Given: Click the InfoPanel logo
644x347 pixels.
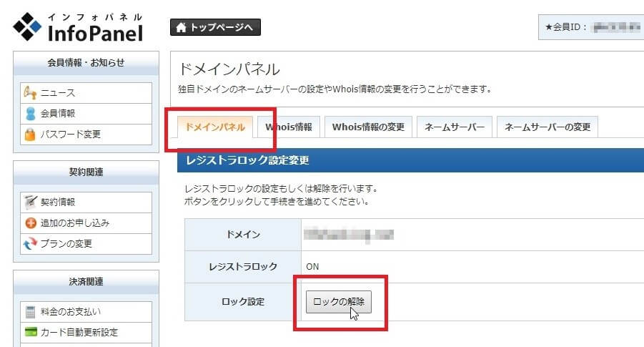Looking at the screenshot, I should pyautogui.click(x=77, y=26).
